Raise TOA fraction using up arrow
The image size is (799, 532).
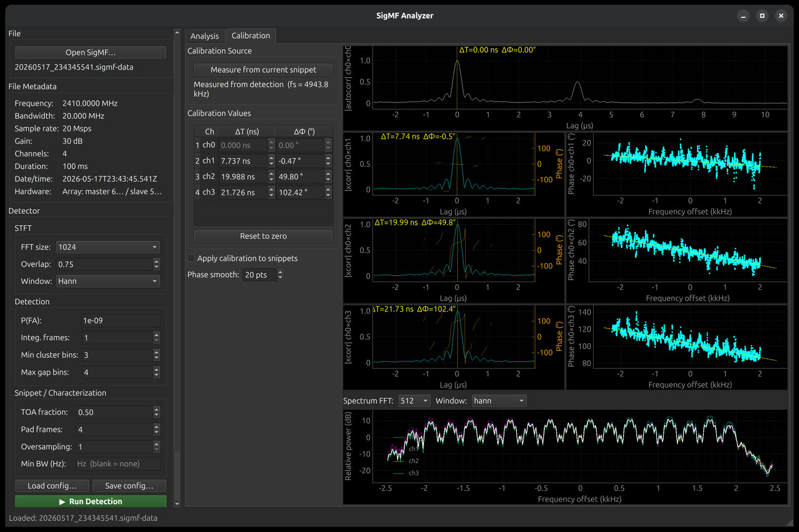tap(156, 409)
